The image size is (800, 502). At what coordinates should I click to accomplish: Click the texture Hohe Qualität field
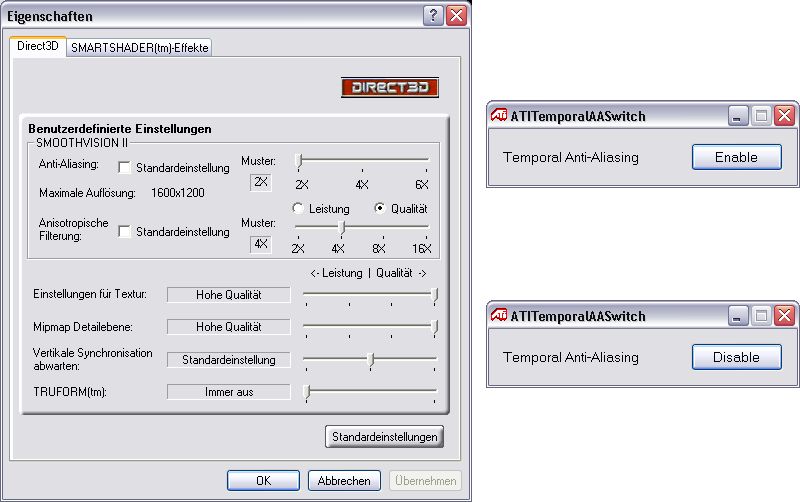229,294
